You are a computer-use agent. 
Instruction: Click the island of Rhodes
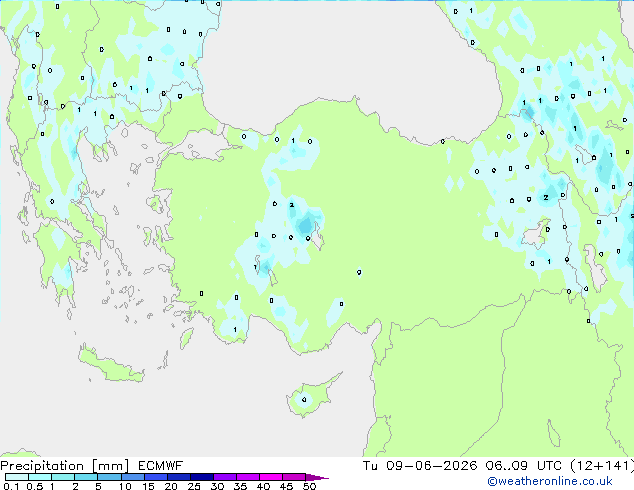[186, 338]
